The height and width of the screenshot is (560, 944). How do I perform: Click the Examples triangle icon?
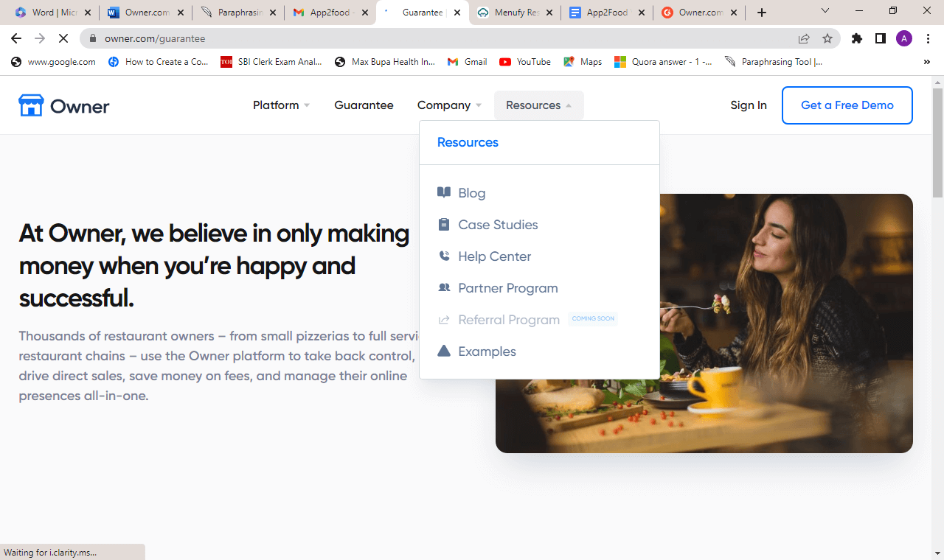[x=444, y=351]
